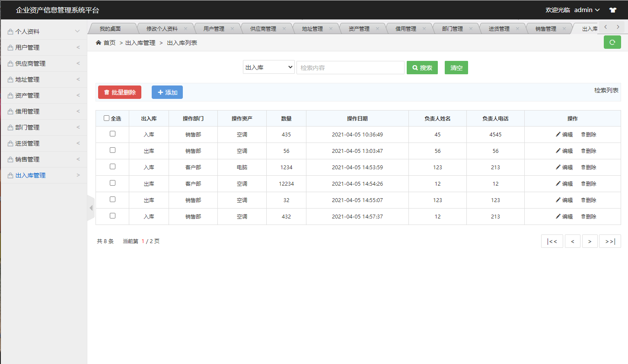Switch to the 我的桌面 tab
This screenshot has width=628, height=364.
pyautogui.click(x=111, y=28)
